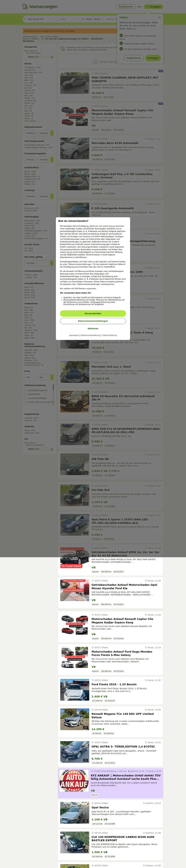
Task: Filter exterior color Schwarz (188)
Action: [31, 330]
